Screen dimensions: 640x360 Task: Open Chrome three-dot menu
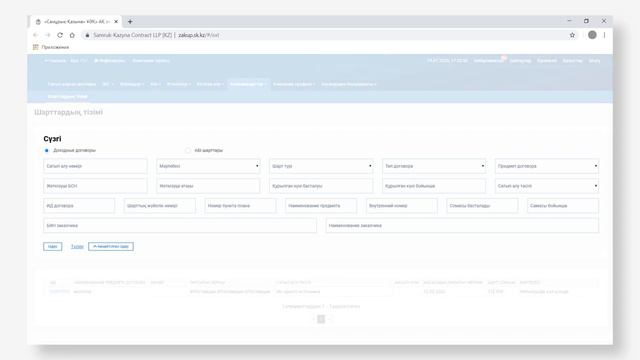point(604,35)
